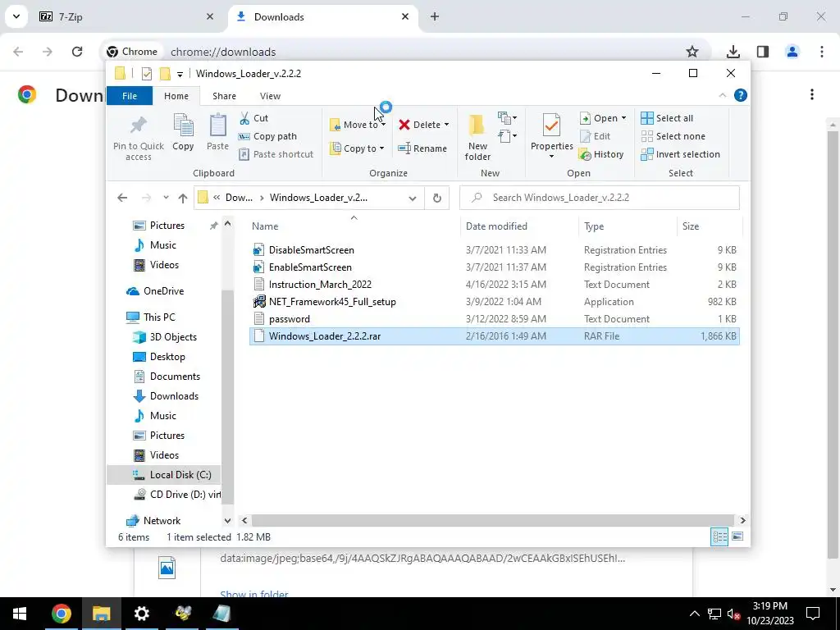Create a New folder from ribbon
The width and height of the screenshot is (840, 630).
pyautogui.click(x=477, y=137)
